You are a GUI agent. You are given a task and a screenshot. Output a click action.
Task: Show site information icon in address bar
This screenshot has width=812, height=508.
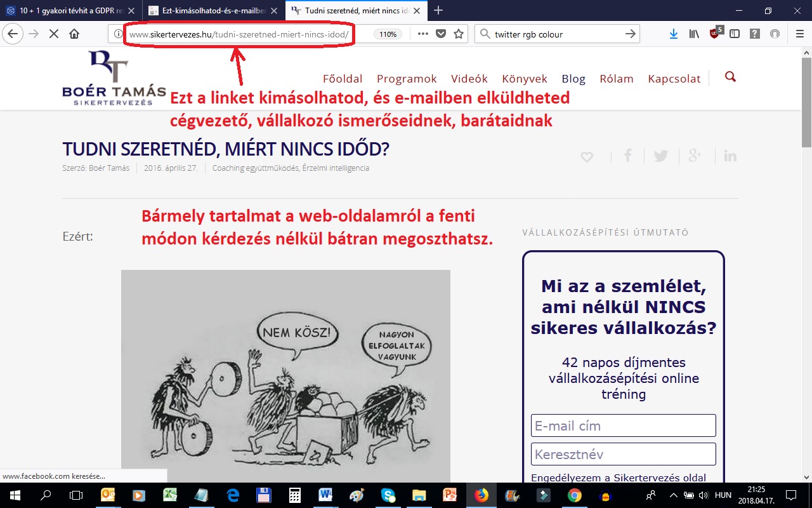click(118, 34)
